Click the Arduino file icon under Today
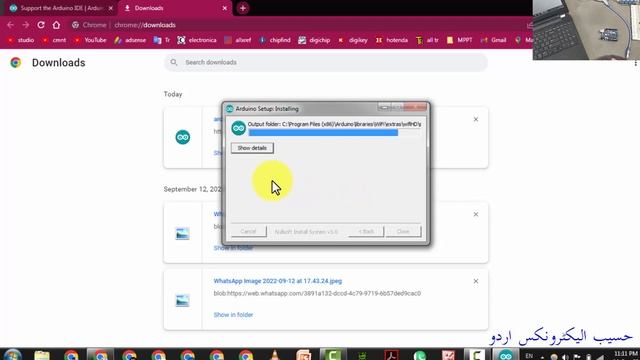The width and height of the screenshot is (640, 360). point(182,137)
